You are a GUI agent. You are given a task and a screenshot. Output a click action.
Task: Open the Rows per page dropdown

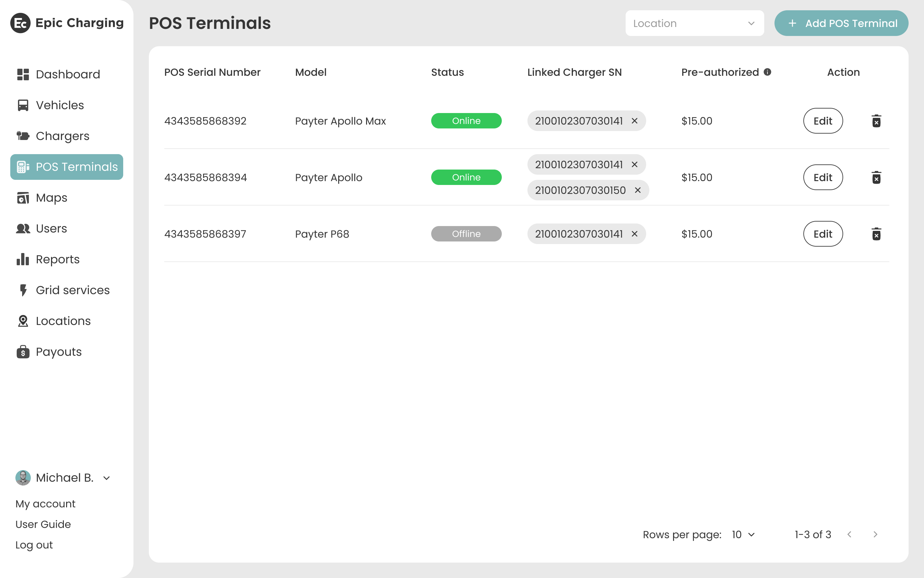(x=743, y=534)
